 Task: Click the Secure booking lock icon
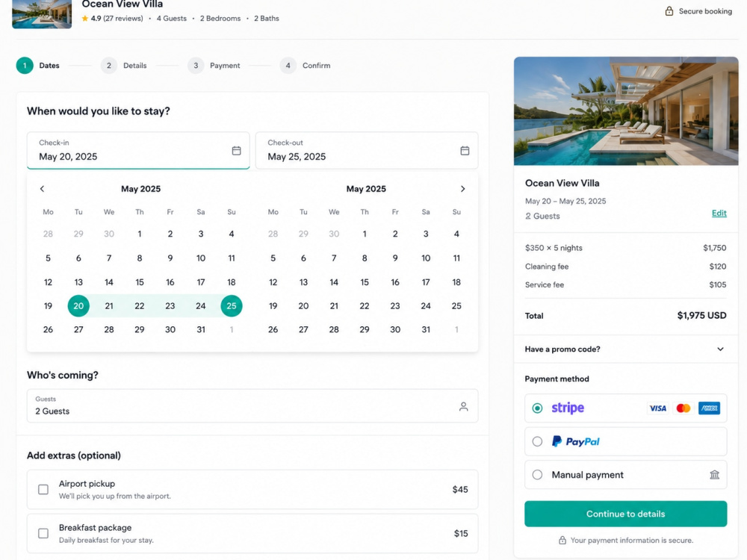[669, 11]
